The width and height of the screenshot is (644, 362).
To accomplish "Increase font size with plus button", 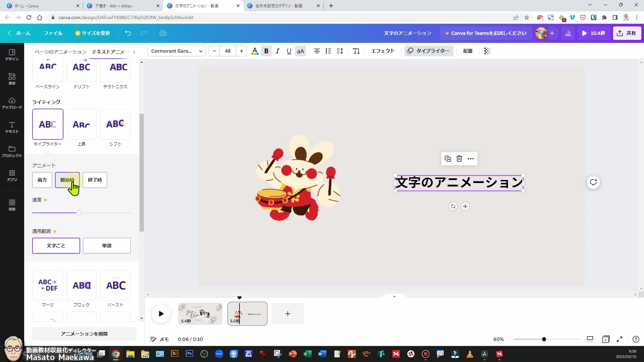I will coord(241,51).
